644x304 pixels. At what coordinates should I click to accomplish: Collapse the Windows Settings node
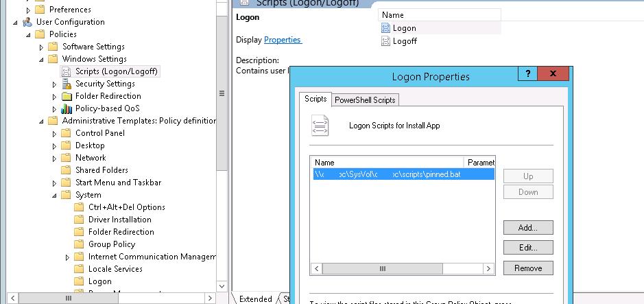point(42,59)
